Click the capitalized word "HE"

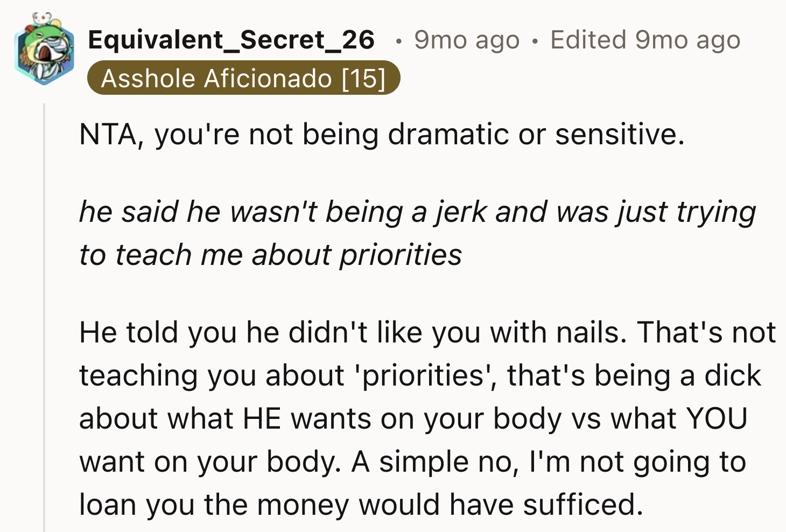(x=262, y=418)
